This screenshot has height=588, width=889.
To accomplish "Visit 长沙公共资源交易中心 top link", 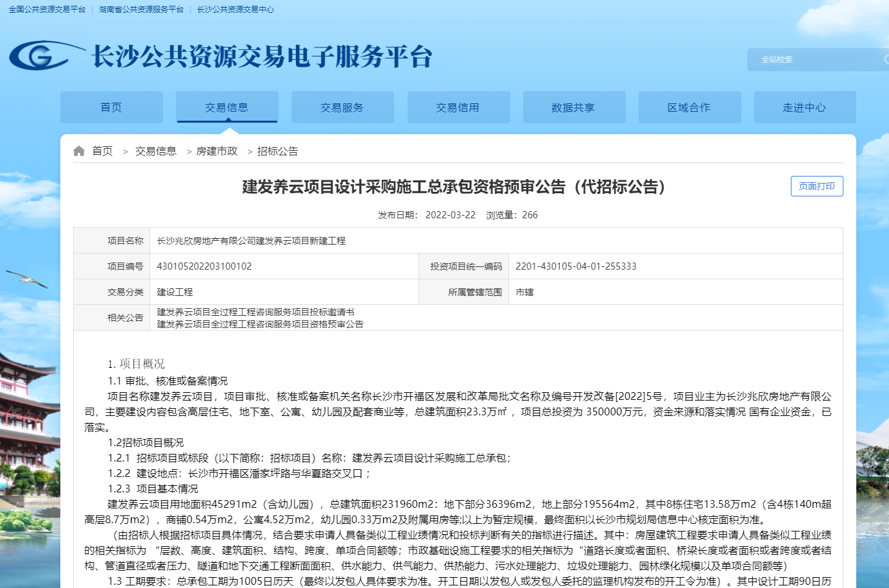I will (x=236, y=10).
